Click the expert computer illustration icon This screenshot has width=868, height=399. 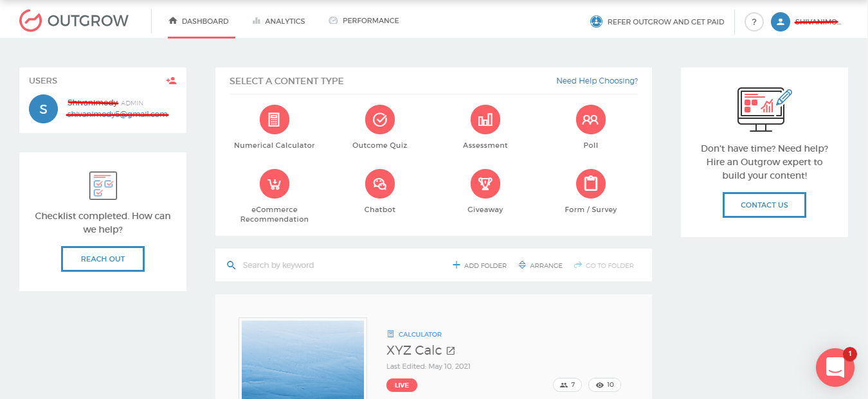(x=764, y=109)
